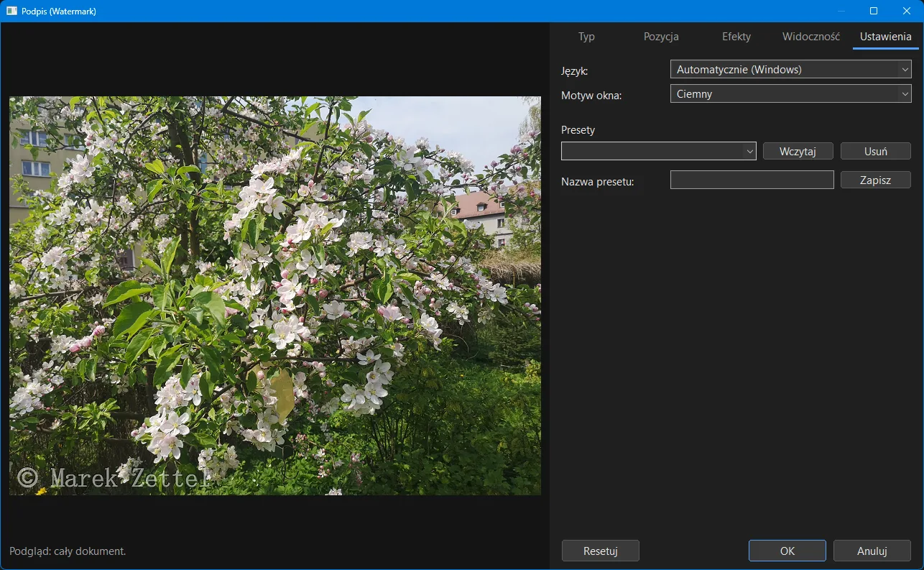This screenshot has width=924, height=570.
Task: Open the Język dropdown showing Automatycznie (Windows)
Action: click(x=790, y=70)
